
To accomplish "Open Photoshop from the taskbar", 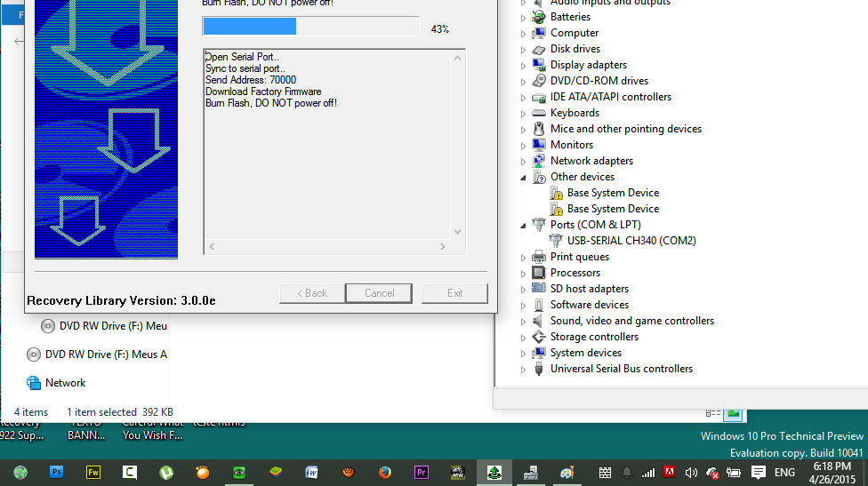I will [57, 472].
